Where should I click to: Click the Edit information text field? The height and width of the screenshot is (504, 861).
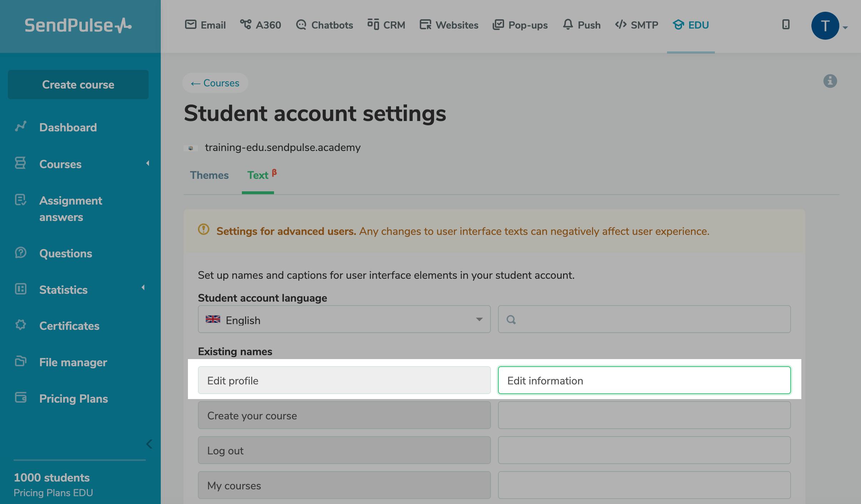coord(644,380)
